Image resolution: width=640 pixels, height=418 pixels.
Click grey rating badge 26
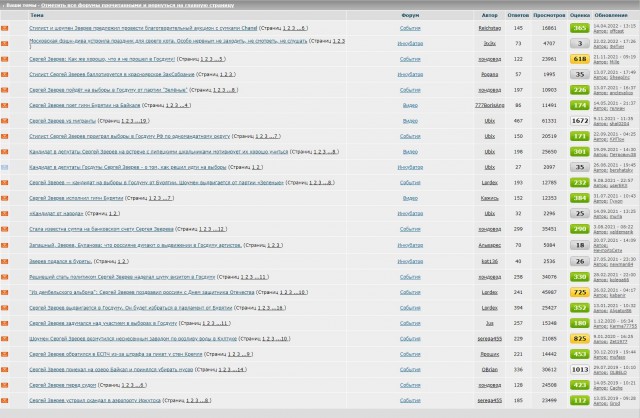point(580,261)
